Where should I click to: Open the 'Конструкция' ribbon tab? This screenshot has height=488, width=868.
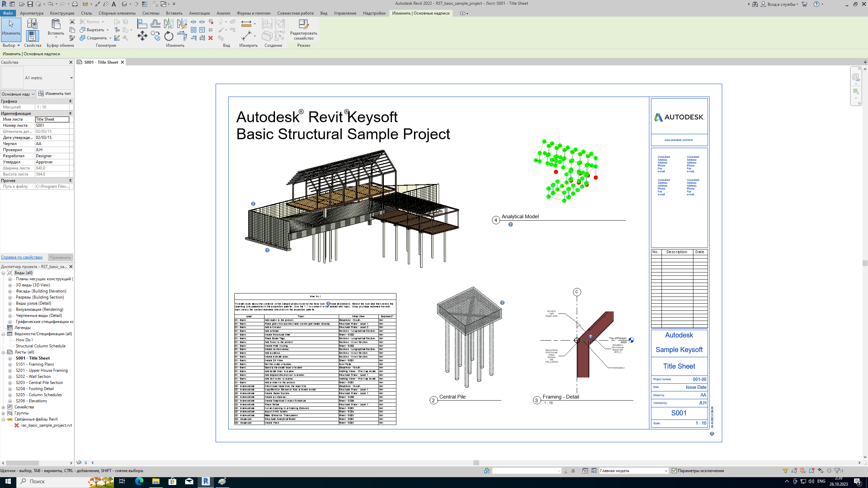(62, 13)
